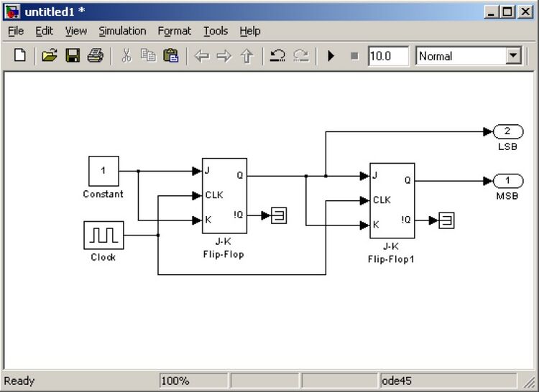Select the LSB output port block
The width and height of the screenshot is (539, 392).
click(507, 131)
